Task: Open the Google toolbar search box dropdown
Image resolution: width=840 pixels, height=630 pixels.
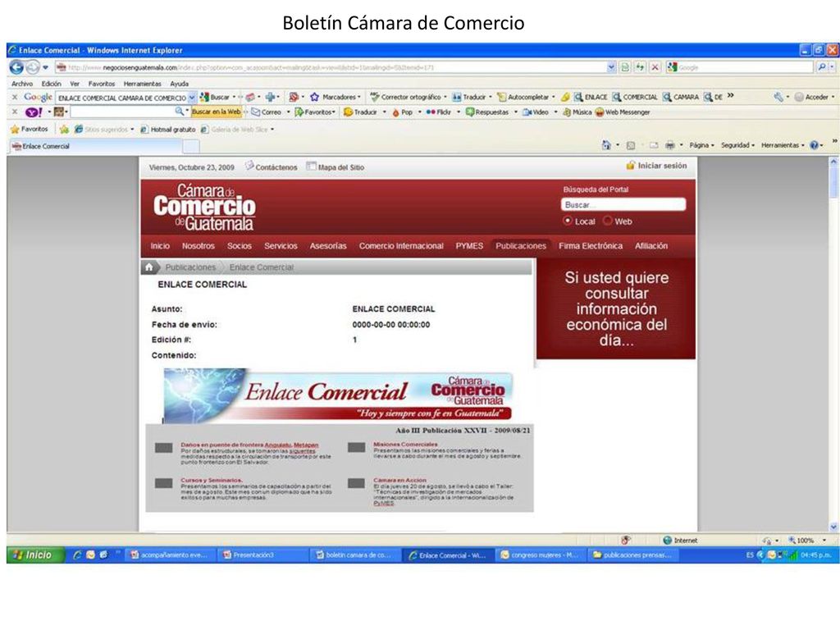Action: (192, 98)
